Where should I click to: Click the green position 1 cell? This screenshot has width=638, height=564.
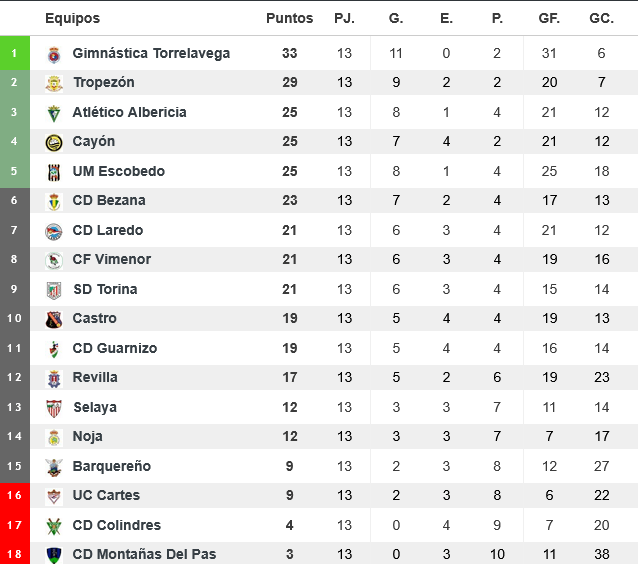pyautogui.click(x=14, y=54)
